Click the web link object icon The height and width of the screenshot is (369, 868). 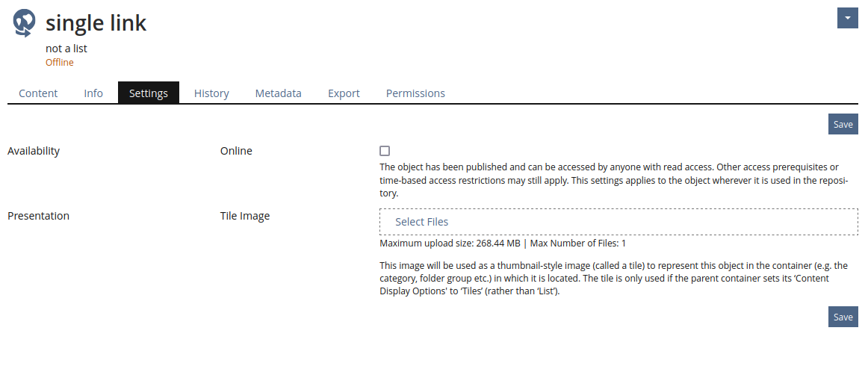pos(24,23)
